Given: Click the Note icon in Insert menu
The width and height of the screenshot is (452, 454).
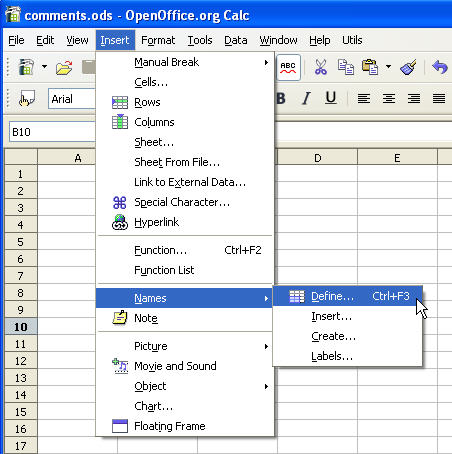Looking at the screenshot, I should click(120, 318).
